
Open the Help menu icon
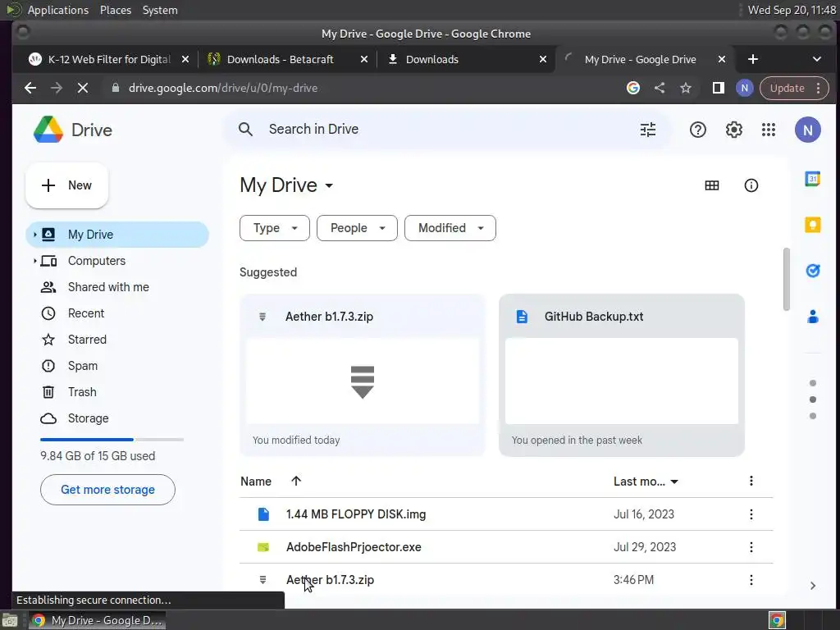pos(697,130)
